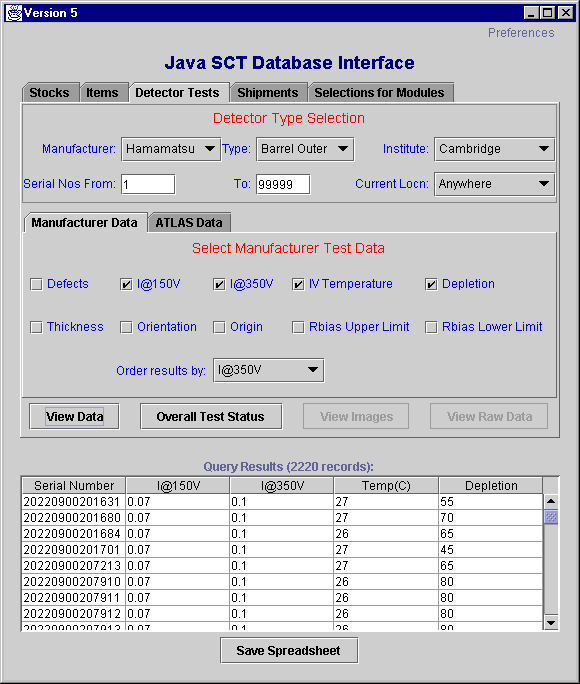
Task: Uncheck the I@150V checkbox
Action: [126, 284]
